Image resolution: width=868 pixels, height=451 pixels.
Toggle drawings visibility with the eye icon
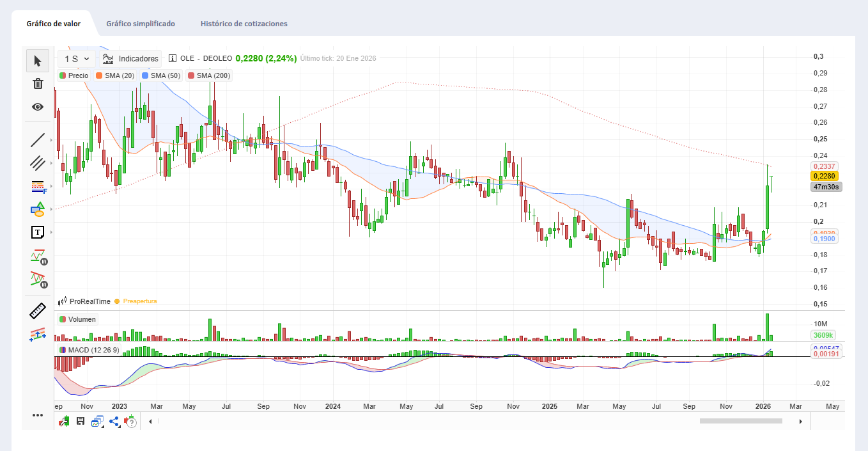click(x=38, y=107)
